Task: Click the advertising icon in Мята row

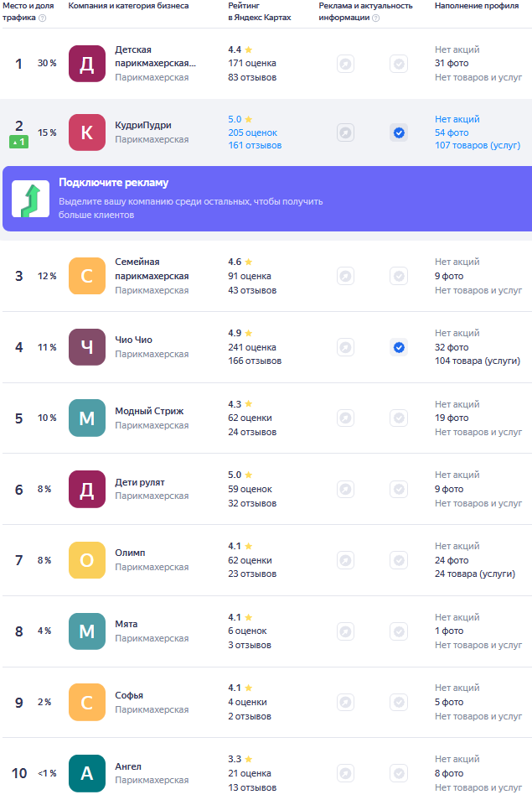Action: [346, 631]
